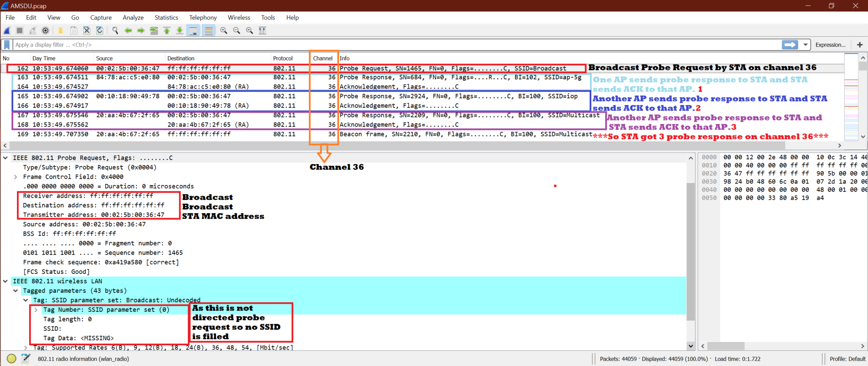Image resolution: width=868 pixels, height=366 pixels.
Task: Open the Edit menu
Action: (31, 17)
